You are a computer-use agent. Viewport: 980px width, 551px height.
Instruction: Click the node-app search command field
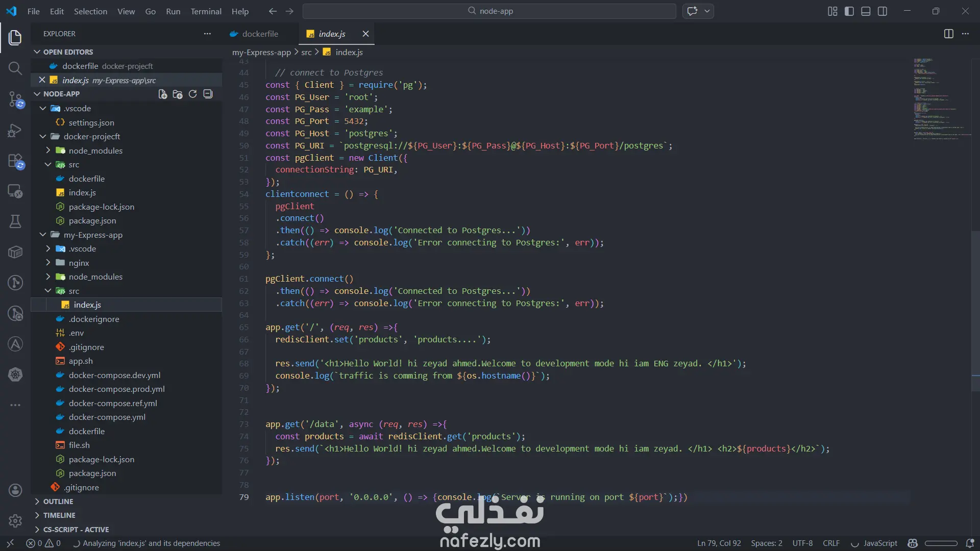tap(489, 11)
